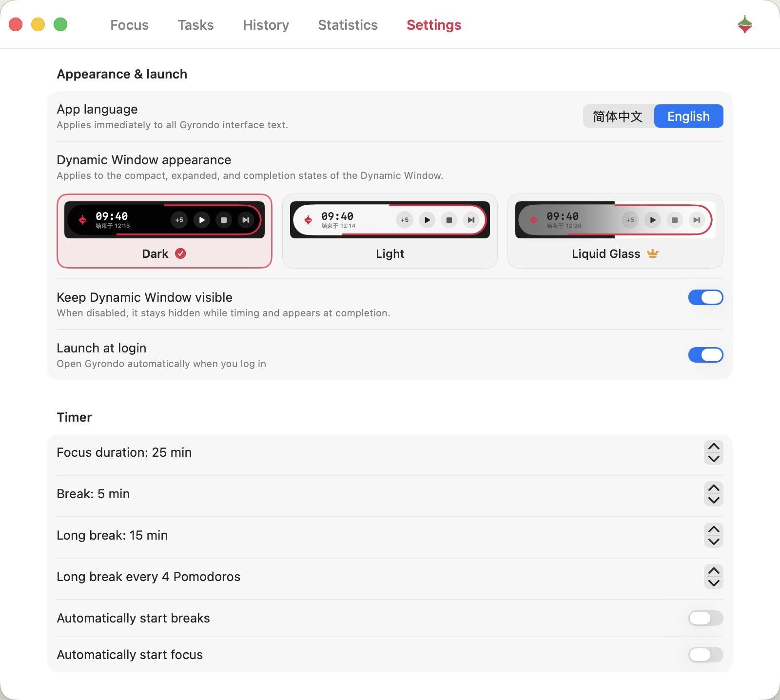Click +5 button in Liquid Glass preview
The width and height of the screenshot is (780, 700).
coord(630,220)
